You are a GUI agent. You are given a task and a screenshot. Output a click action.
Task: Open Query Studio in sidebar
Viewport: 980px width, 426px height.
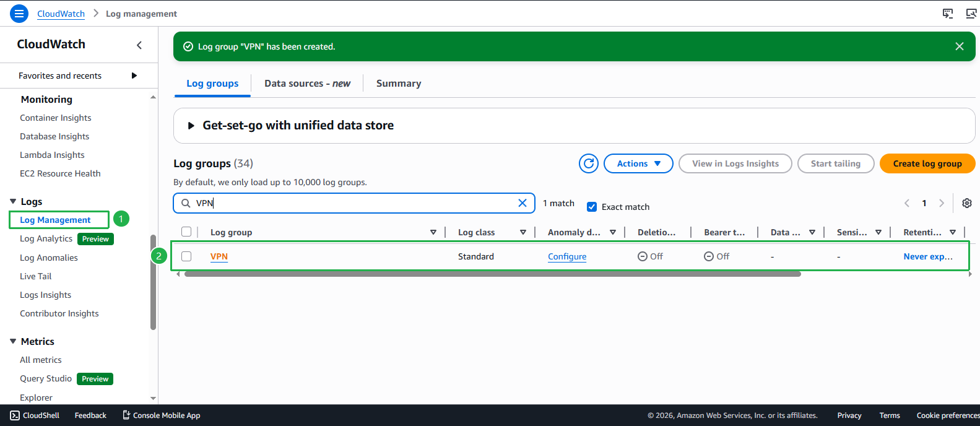point(46,378)
